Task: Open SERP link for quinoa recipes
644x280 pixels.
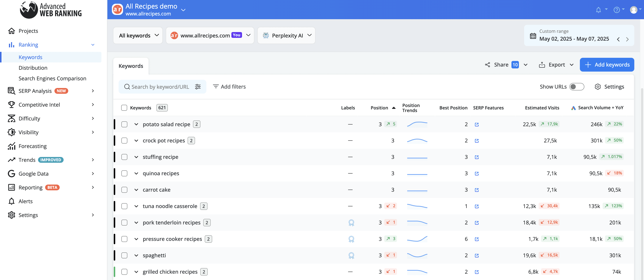Action: coord(477,174)
